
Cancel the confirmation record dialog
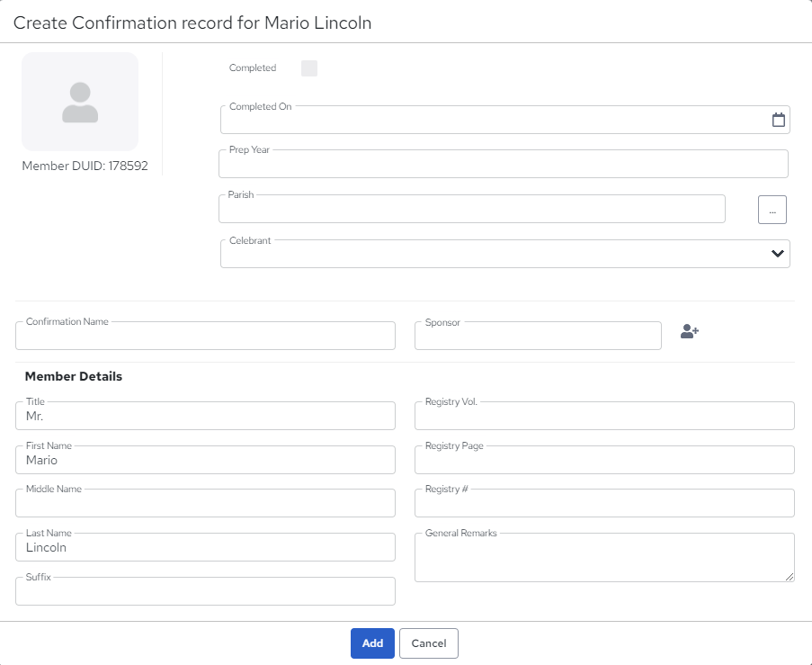[429, 643]
